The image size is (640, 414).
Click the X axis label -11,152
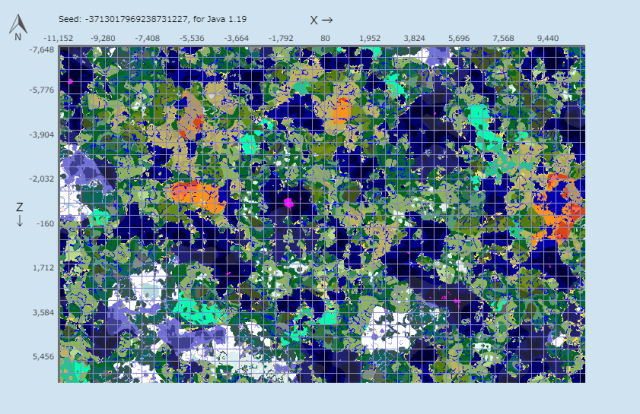coord(58,38)
